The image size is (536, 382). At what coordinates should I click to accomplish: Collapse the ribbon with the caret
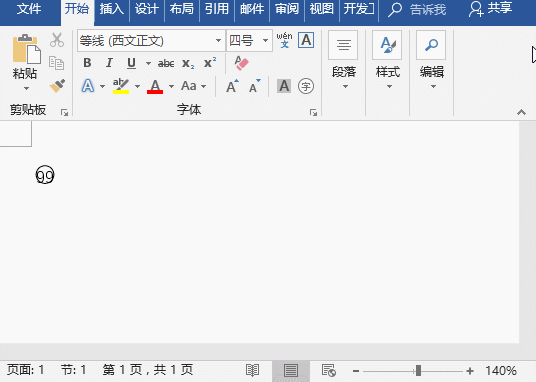click(x=521, y=112)
